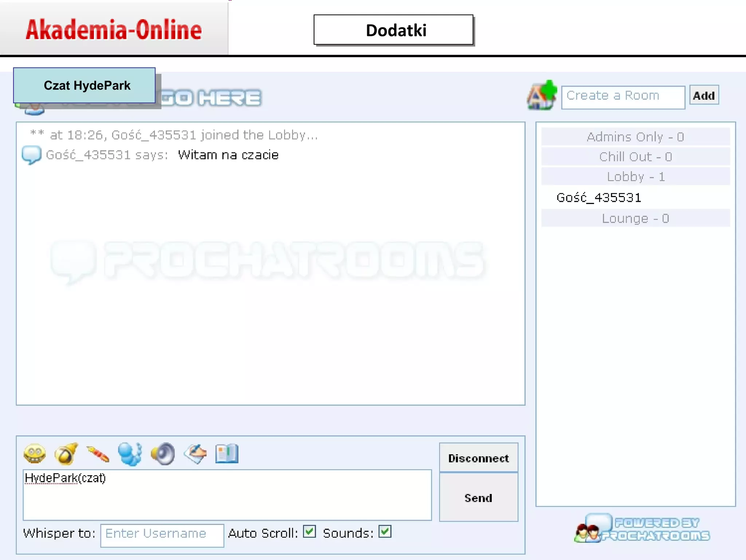This screenshot has height=560, width=746.
Task: Click the blue bubble figure icon
Action: [x=130, y=454]
